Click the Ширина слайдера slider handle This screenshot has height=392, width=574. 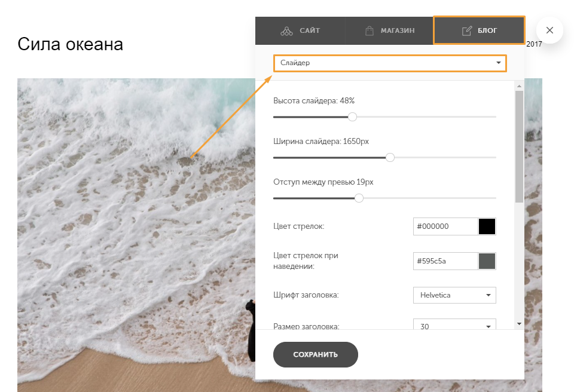[390, 157]
